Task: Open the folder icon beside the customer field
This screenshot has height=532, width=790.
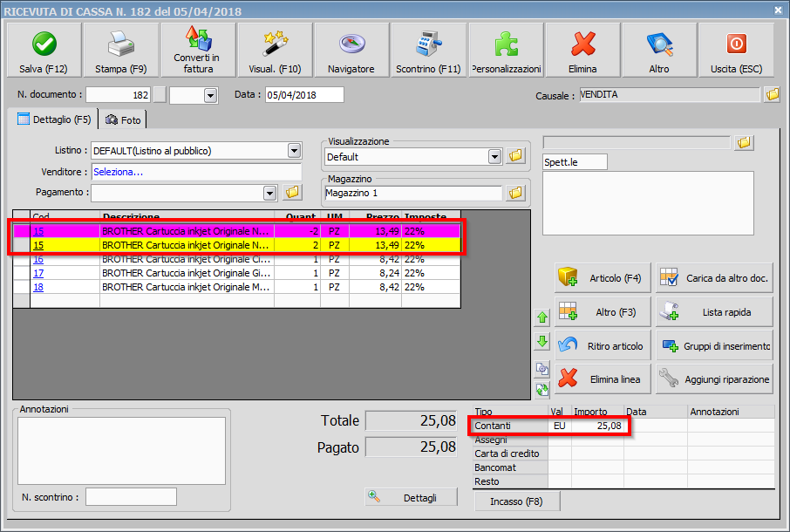Action: [744, 143]
